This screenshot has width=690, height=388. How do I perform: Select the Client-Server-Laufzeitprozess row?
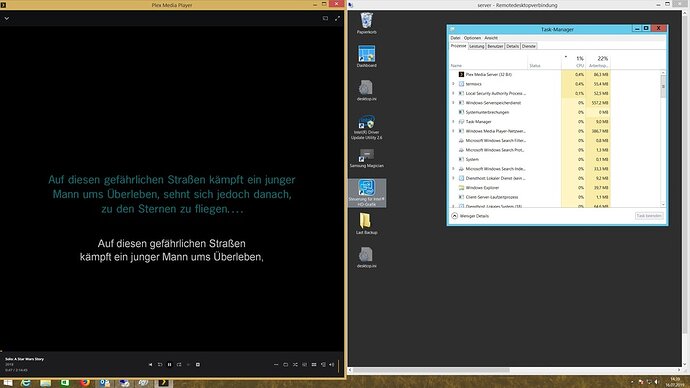(530, 197)
